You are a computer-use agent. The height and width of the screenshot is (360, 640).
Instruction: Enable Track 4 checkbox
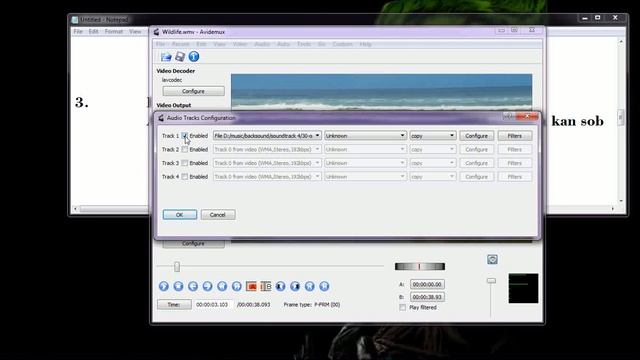tap(185, 177)
